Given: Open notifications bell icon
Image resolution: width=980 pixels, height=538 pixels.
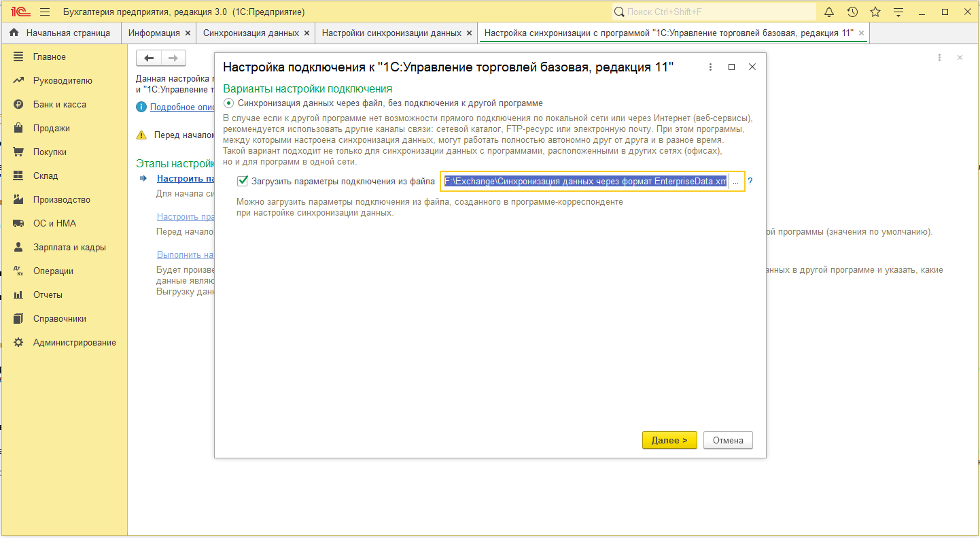Looking at the screenshot, I should [829, 12].
